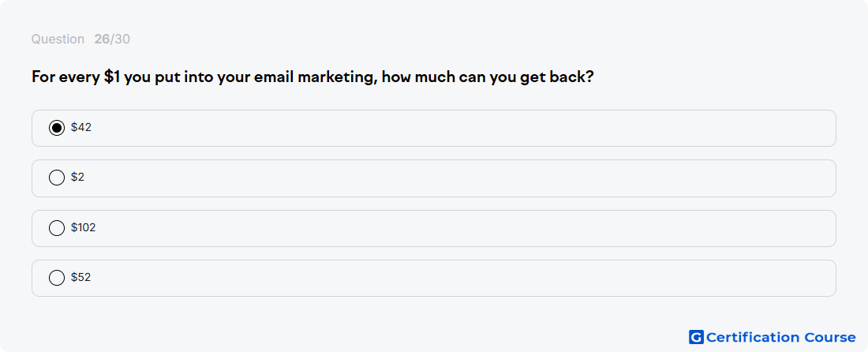868x352 pixels.
Task: Click the blue G logo icon
Action: (696, 337)
